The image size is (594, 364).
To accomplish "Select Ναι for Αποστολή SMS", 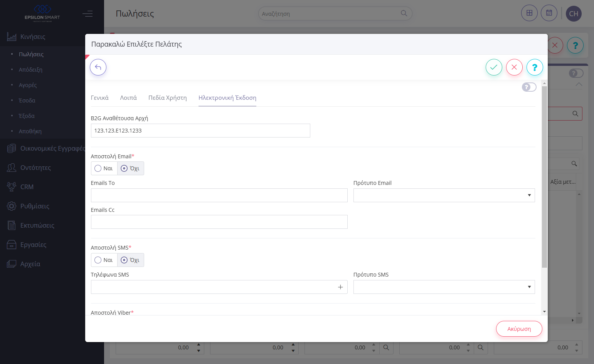I will [104, 260].
